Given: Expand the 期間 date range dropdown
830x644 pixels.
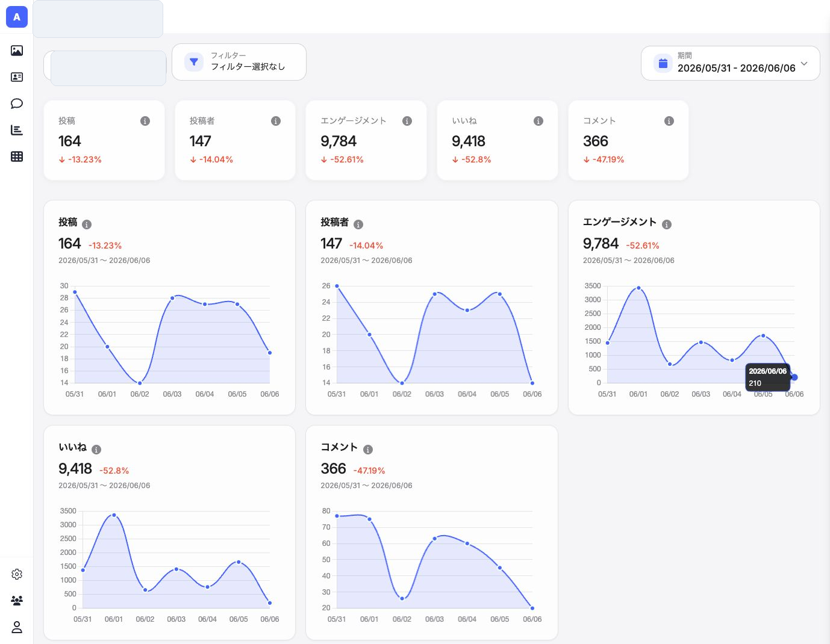Looking at the screenshot, I should click(x=731, y=63).
